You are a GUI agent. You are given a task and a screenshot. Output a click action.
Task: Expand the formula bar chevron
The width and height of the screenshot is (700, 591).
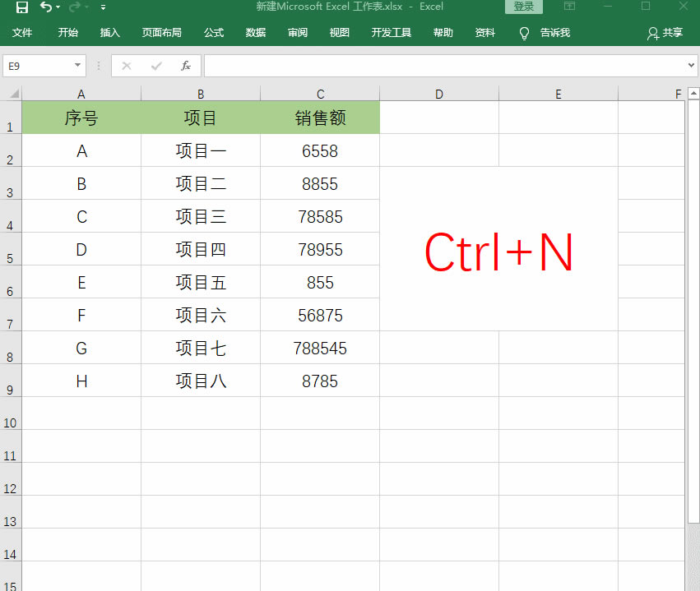pyautogui.click(x=691, y=66)
